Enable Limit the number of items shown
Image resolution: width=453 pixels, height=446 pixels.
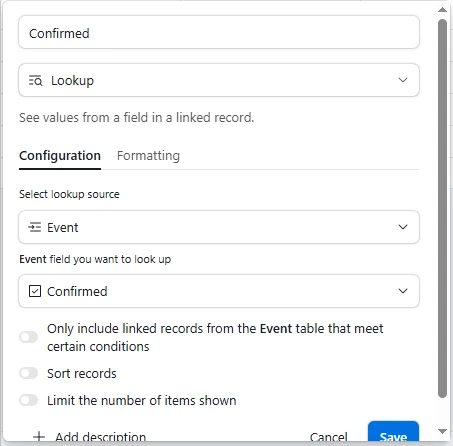click(29, 400)
